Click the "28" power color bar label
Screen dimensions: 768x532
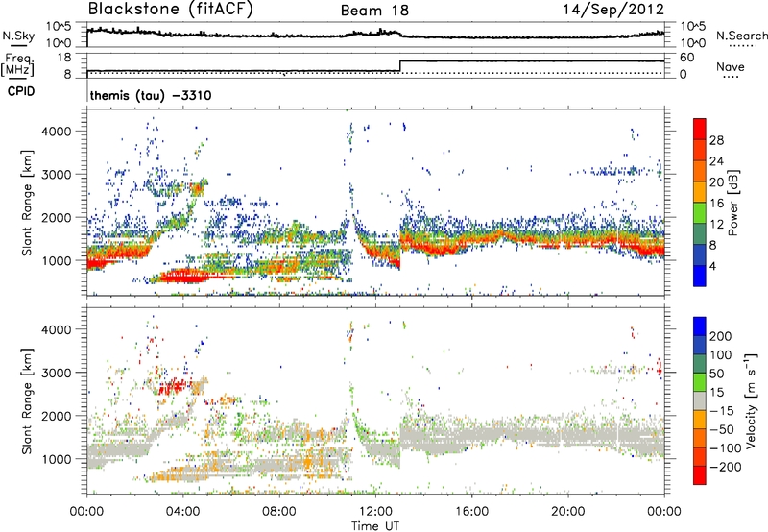click(716, 140)
